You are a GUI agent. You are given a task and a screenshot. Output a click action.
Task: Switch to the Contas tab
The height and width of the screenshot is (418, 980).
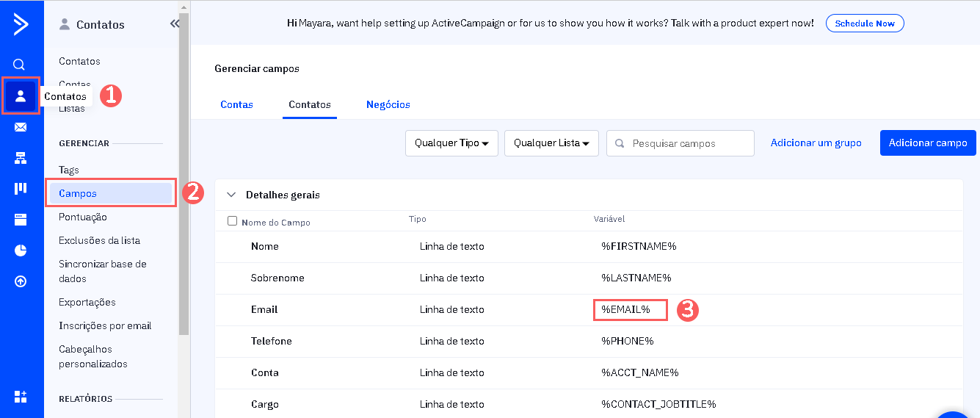click(236, 104)
